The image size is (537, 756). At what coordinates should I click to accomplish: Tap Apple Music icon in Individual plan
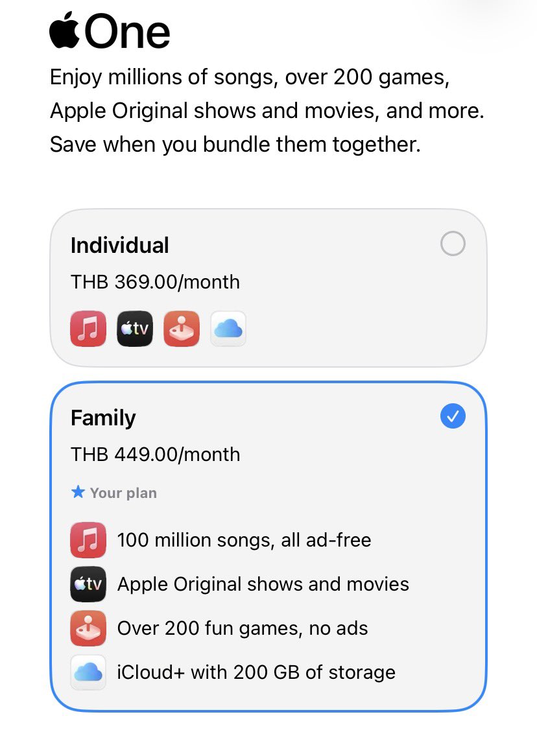pos(88,329)
